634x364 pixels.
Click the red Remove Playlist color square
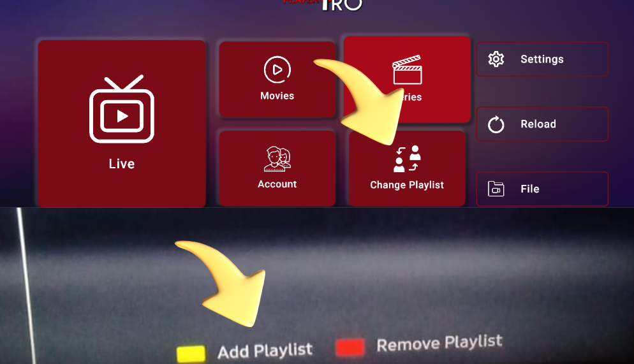click(x=350, y=347)
